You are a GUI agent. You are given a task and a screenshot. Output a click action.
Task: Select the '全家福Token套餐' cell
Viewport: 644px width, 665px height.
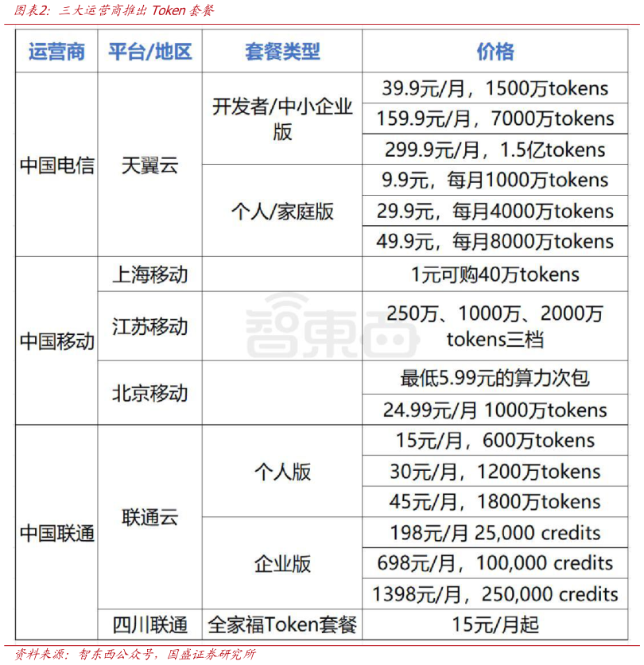click(282, 624)
